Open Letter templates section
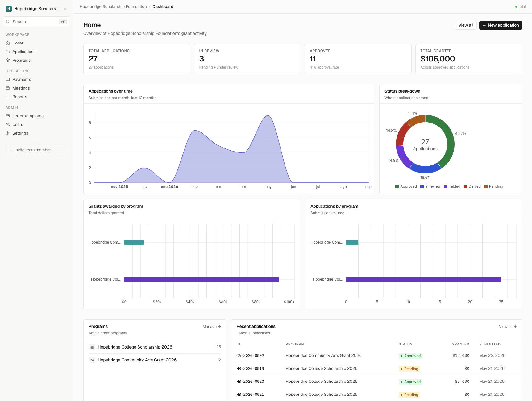532x401 pixels. click(36, 116)
